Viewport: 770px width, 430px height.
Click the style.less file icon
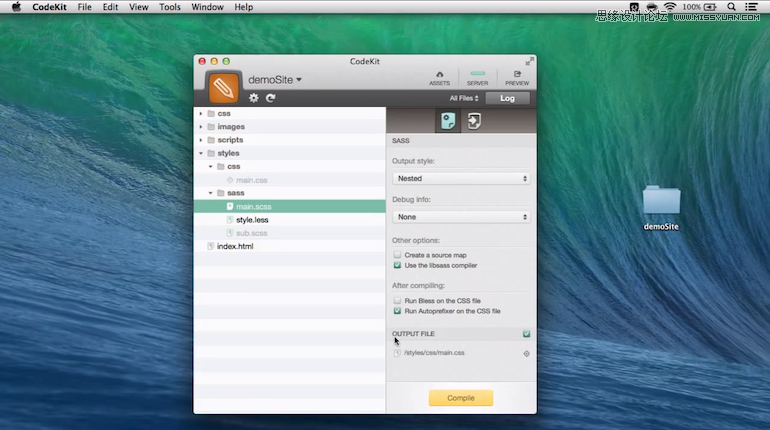229,220
